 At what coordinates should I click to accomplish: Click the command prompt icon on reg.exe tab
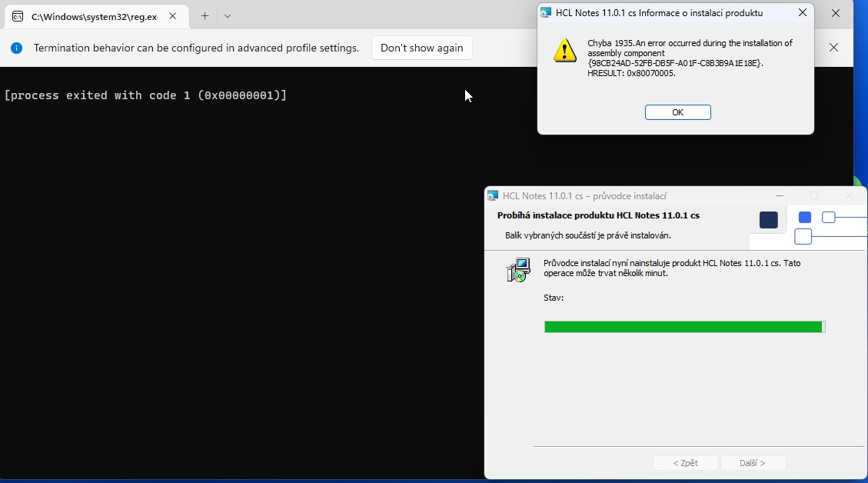click(x=18, y=16)
